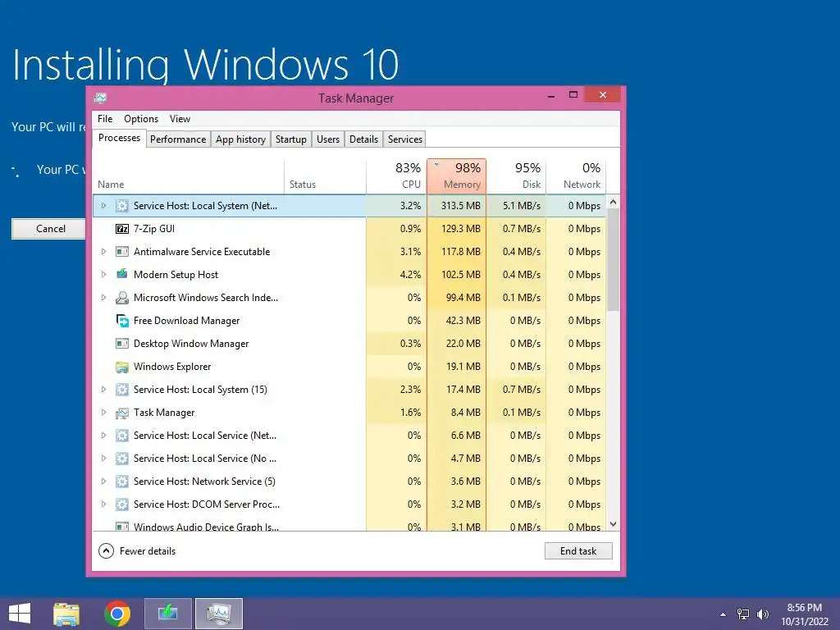Click the End task button
The height and width of the screenshot is (630, 840).
[578, 550]
